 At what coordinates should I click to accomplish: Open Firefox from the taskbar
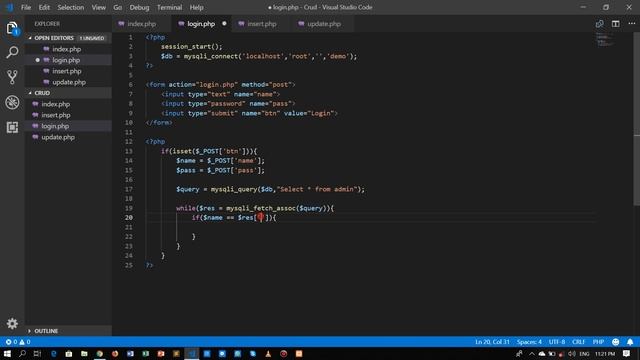pos(115,353)
